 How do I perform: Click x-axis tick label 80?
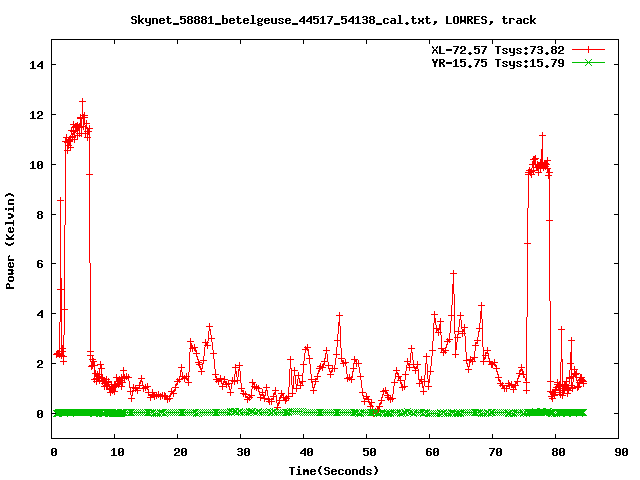pos(558,452)
